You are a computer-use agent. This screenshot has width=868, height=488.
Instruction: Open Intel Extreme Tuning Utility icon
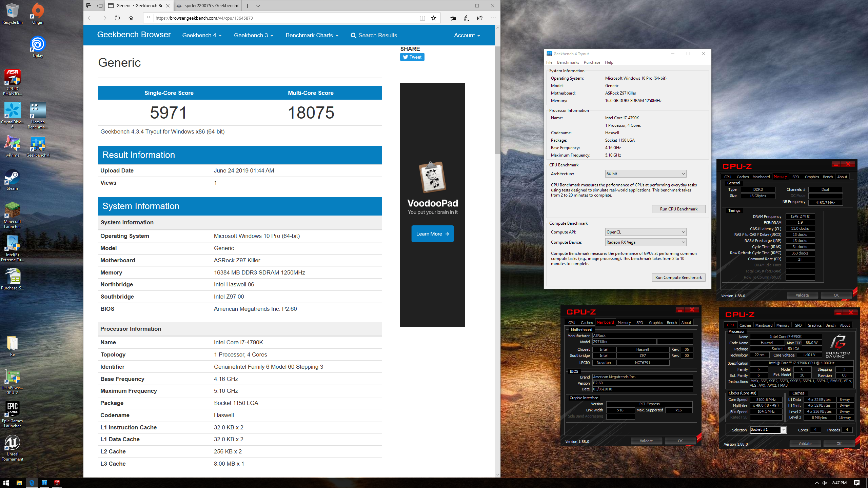13,248
